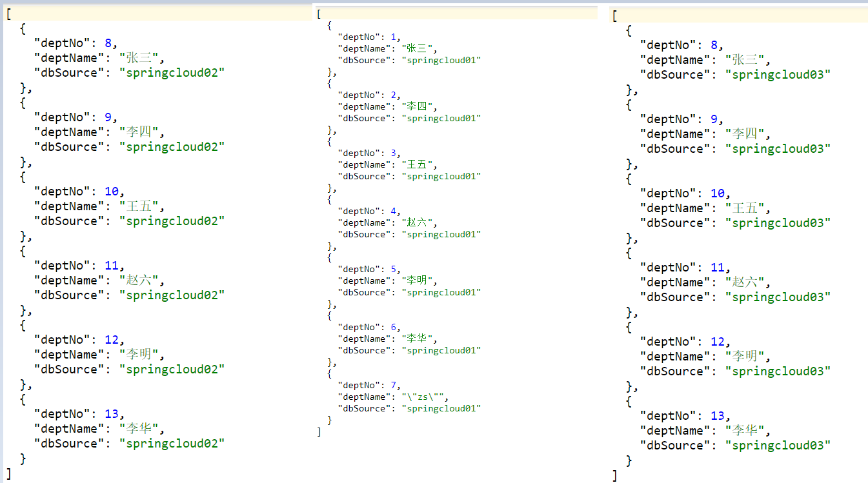Screen dimensions: 868x483
Task: Click deptNo value 11 in springcloud03 list
Action: (x=718, y=268)
